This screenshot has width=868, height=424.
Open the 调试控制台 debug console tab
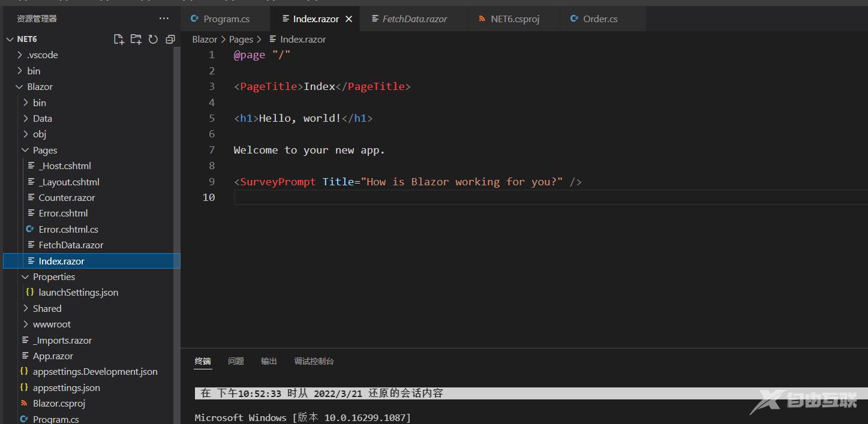tap(314, 361)
